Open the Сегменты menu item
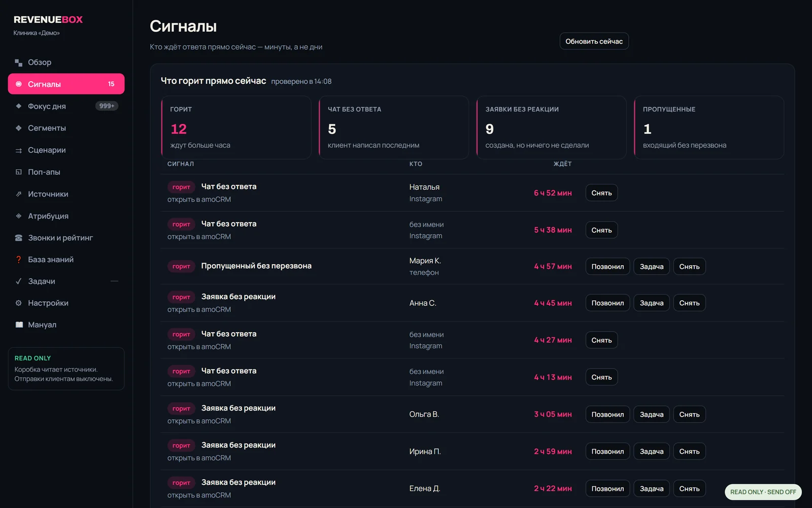This screenshot has width=812, height=508. (x=66, y=128)
